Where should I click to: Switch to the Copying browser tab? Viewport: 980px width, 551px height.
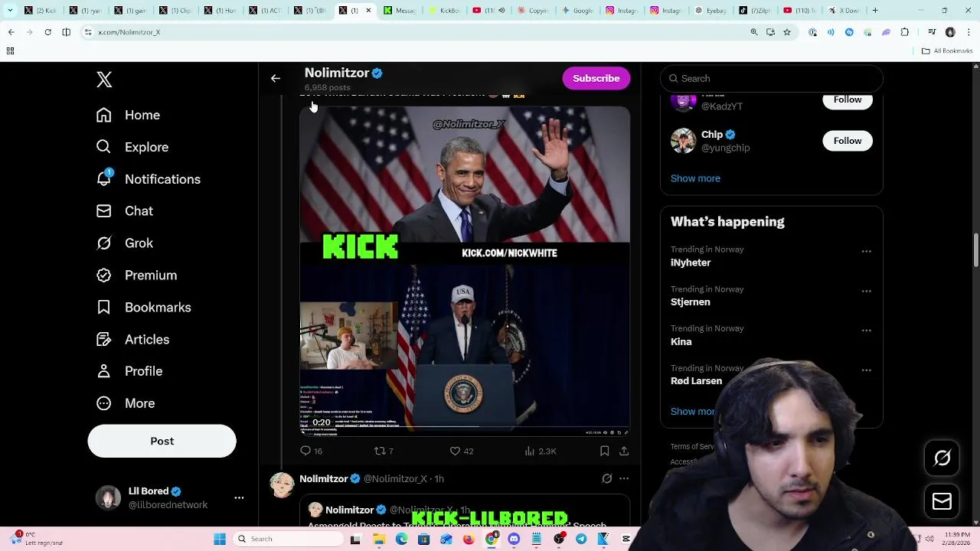pyautogui.click(x=534, y=10)
